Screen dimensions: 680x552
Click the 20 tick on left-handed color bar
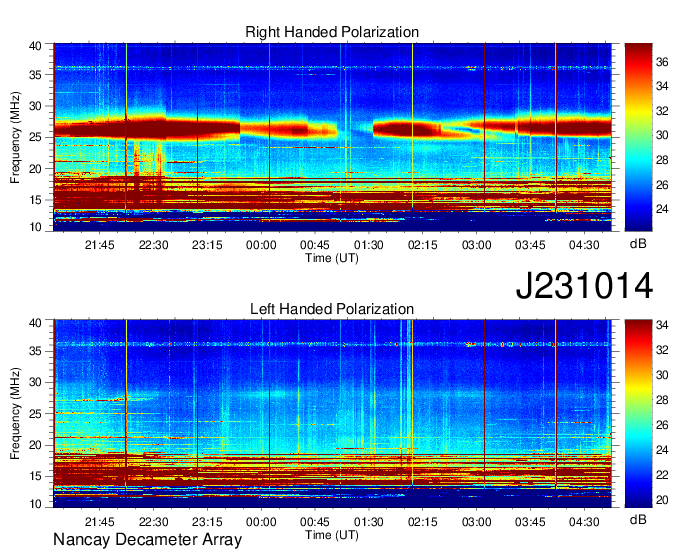(x=662, y=500)
